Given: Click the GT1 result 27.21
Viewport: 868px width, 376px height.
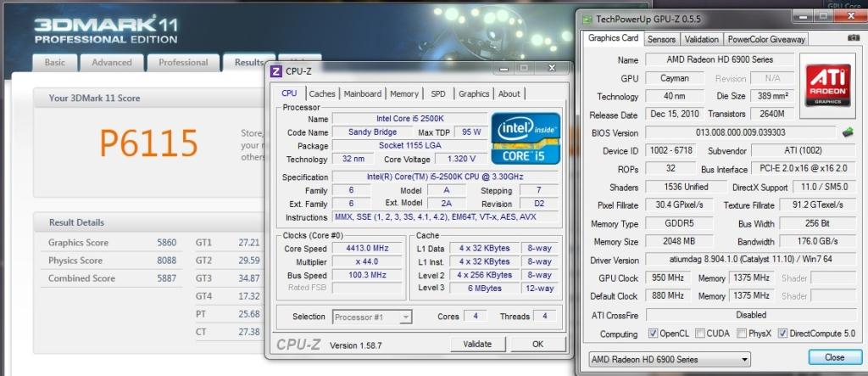Looking at the screenshot, I should (x=249, y=243).
